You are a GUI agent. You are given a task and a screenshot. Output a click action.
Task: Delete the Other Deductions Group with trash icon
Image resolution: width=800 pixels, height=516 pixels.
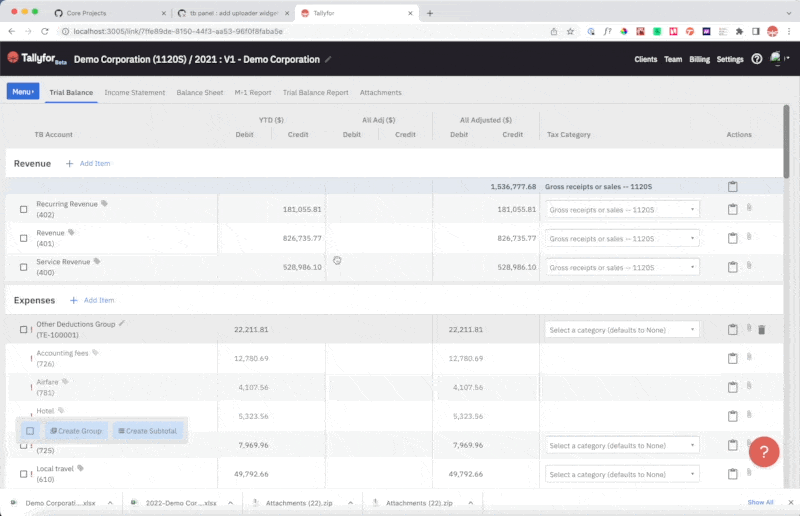[761, 330]
